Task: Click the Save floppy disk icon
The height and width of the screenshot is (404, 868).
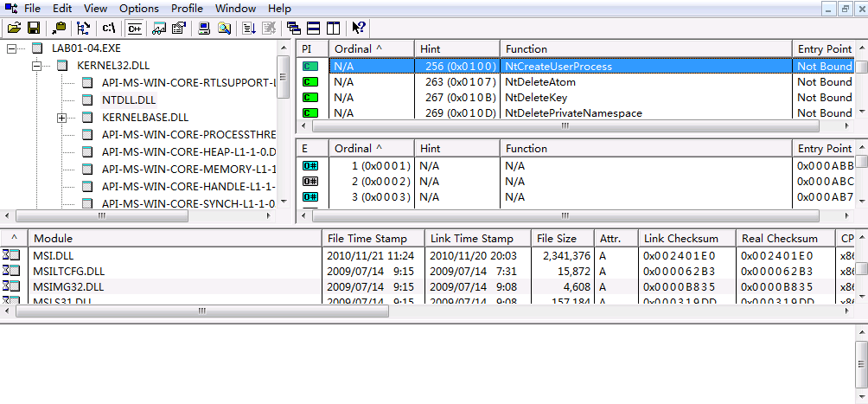Action: 34,28
